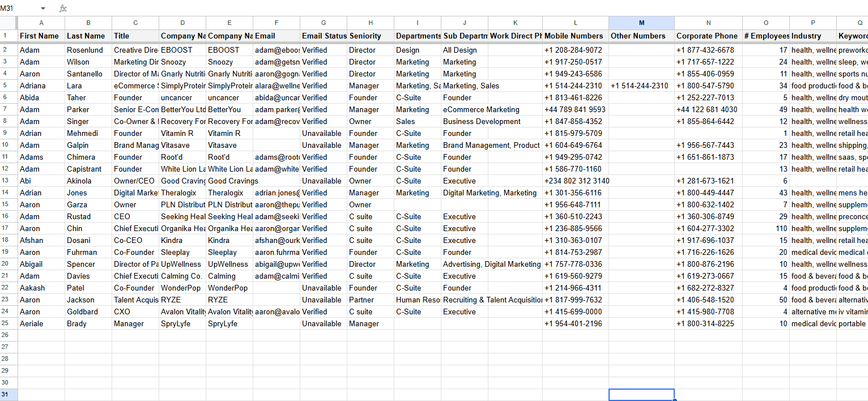Viewport: 868px width, 401px height.
Task: Click the Davies last name cell
Action: click(88, 276)
